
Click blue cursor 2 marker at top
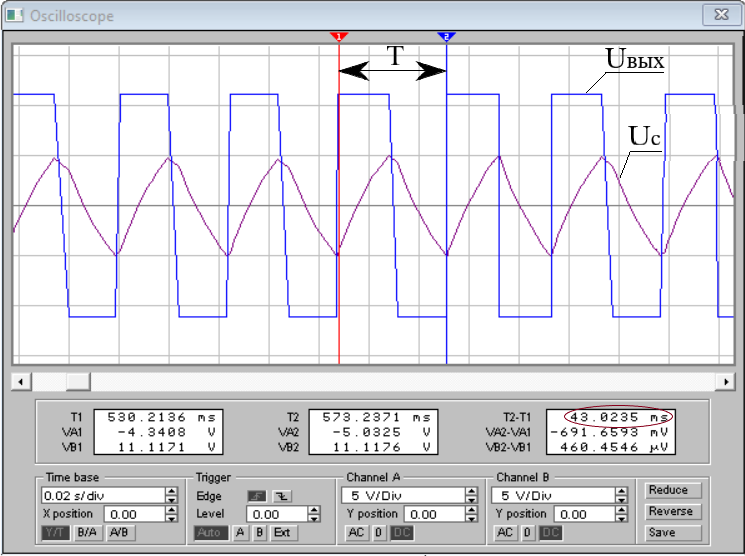(446, 36)
